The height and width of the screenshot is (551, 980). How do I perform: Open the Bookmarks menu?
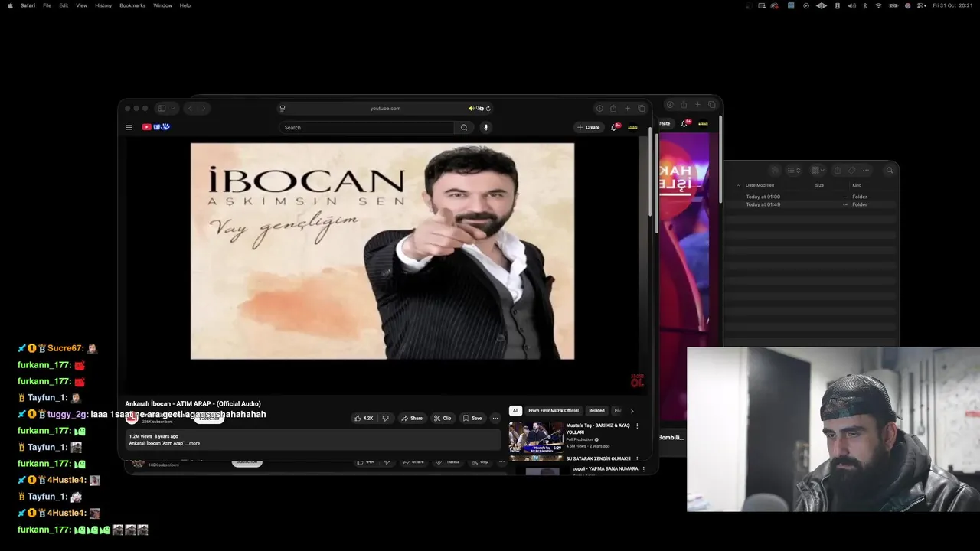[x=132, y=5]
